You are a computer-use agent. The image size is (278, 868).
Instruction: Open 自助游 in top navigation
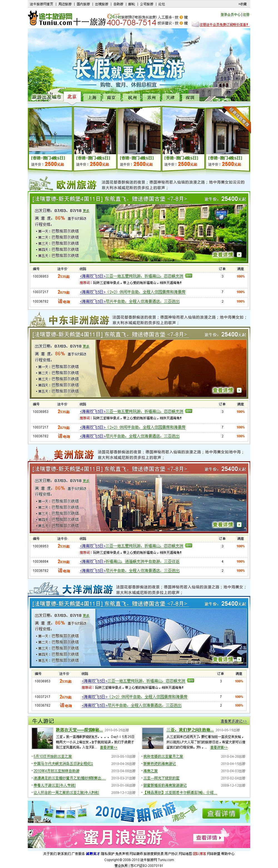click(x=118, y=4)
